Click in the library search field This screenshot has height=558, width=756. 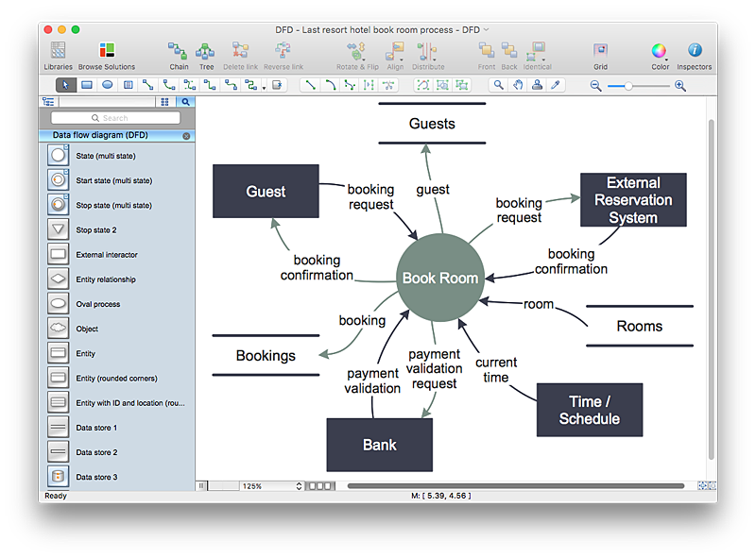coord(115,117)
